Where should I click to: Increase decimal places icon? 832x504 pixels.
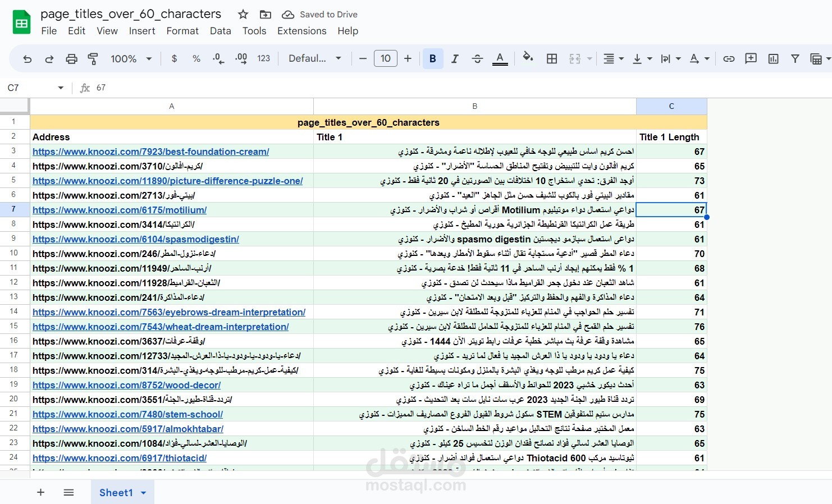[241, 58]
